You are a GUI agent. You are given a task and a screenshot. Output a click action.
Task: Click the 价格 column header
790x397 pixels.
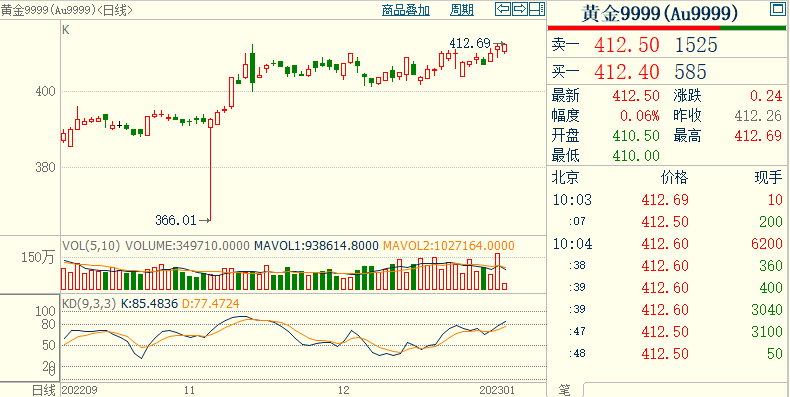pyautogui.click(x=674, y=177)
